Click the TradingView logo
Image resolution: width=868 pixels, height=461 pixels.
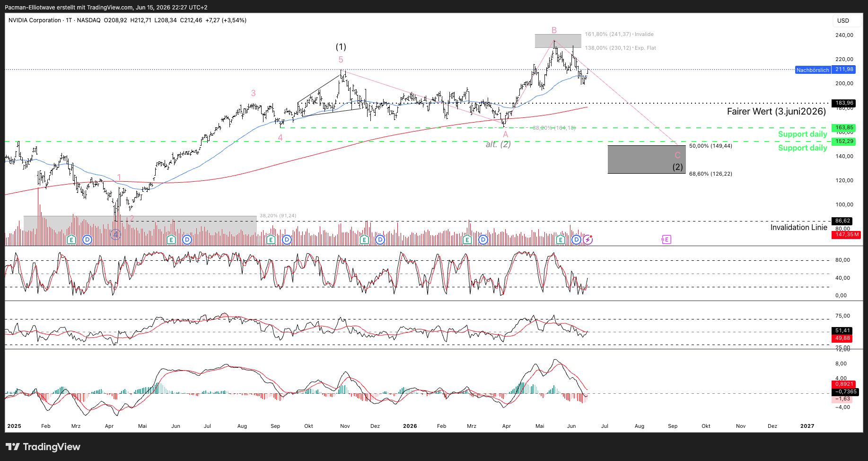43,447
